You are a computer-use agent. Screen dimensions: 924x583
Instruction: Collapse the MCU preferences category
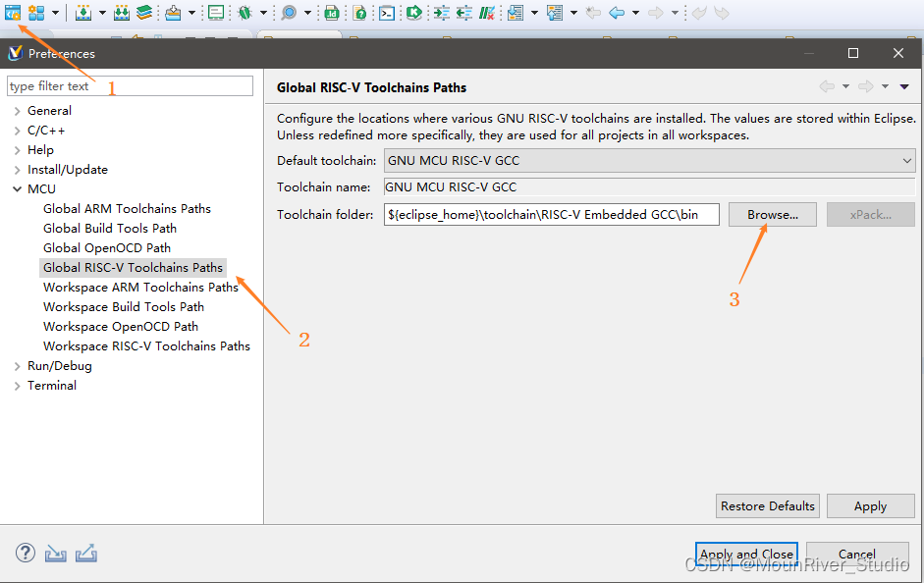(17, 189)
